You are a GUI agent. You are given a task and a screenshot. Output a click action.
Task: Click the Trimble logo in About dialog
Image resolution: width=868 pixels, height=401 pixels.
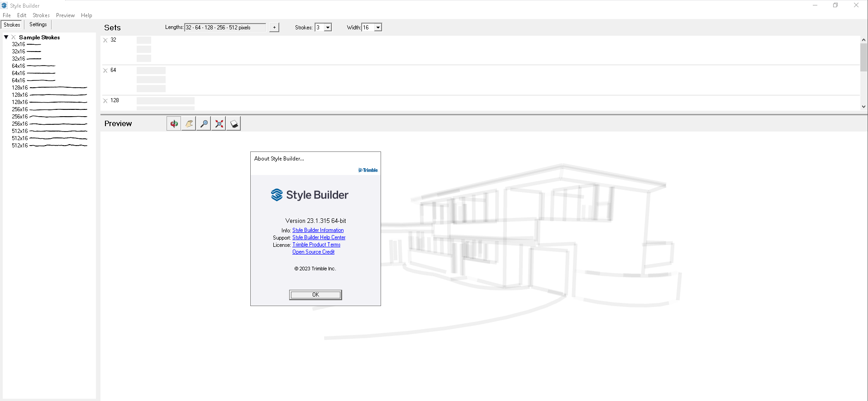(368, 170)
